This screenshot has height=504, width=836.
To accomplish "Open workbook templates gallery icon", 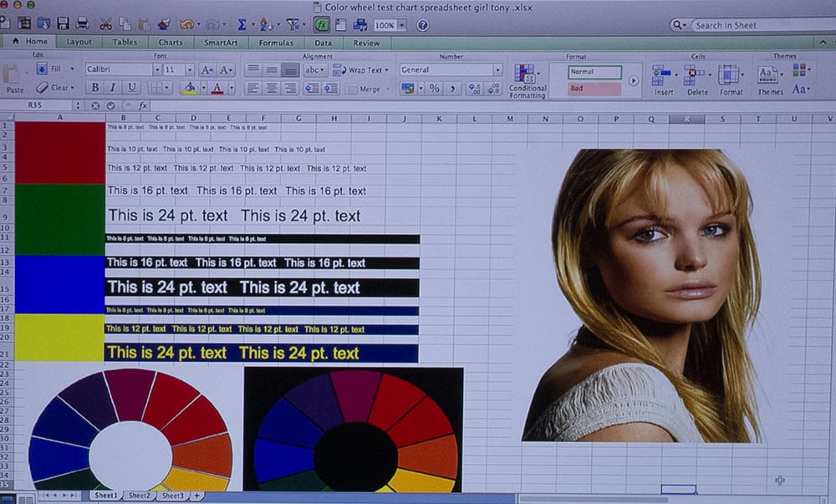I will pyautogui.click(x=24, y=23).
